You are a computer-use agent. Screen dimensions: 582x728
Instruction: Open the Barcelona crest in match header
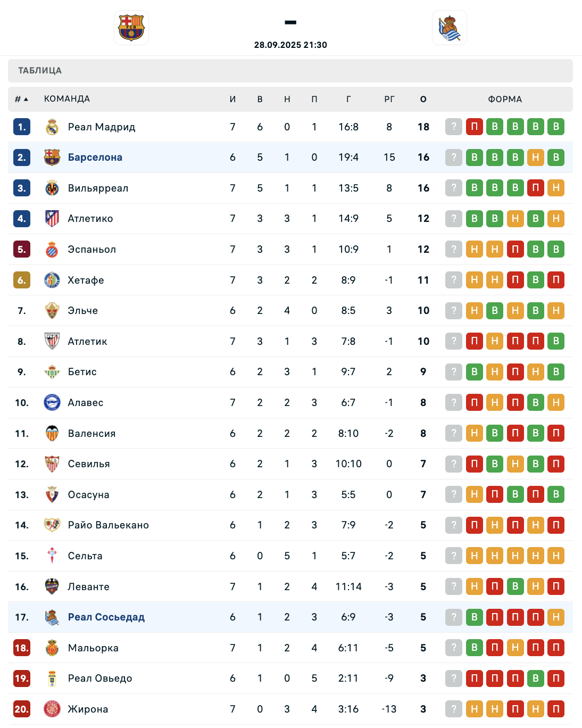pyautogui.click(x=131, y=28)
